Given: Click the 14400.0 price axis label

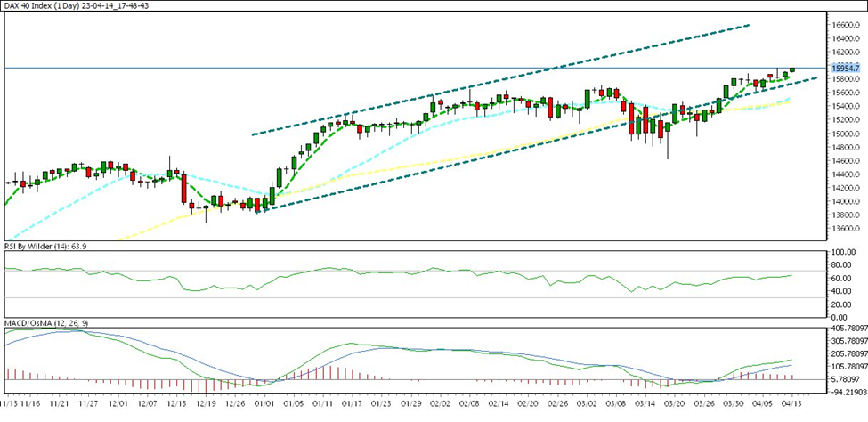Looking at the screenshot, I should coord(847,174).
